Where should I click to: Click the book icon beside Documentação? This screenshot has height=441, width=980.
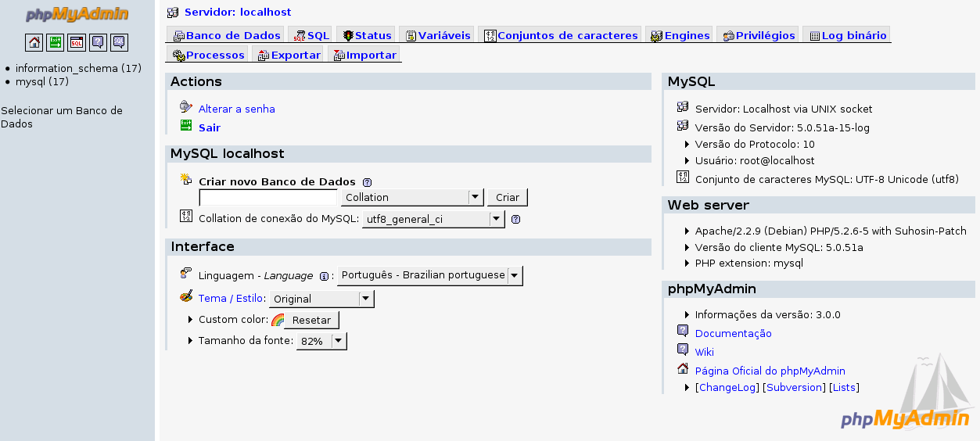click(x=683, y=331)
